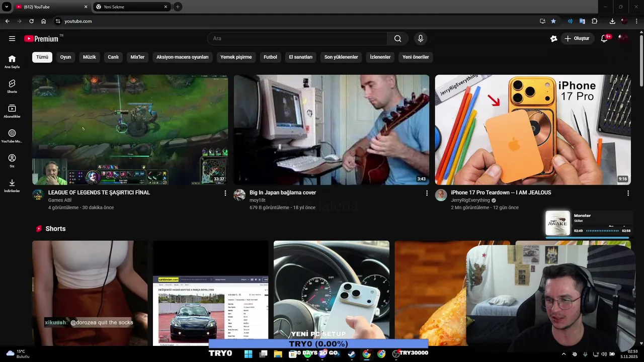The image size is (644, 362).
Task: Click the Oluştur create button
Action: coord(577,39)
